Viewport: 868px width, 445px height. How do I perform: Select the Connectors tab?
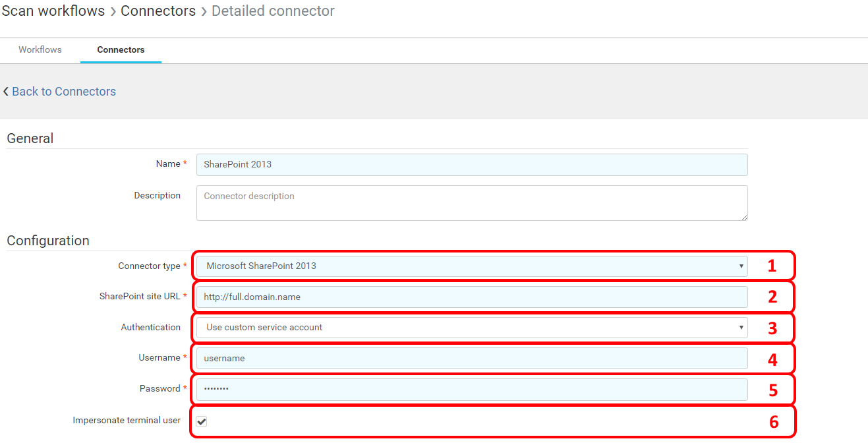click(121, 50)
